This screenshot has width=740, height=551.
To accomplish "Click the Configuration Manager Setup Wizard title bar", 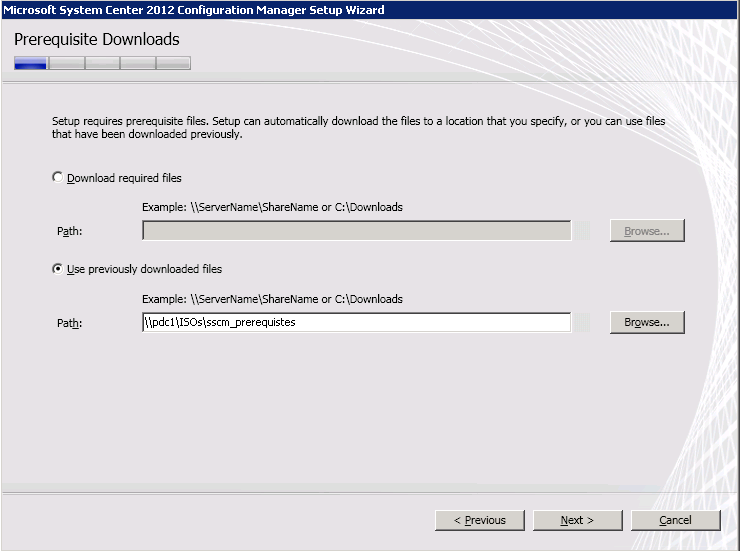I will [370, 9].
